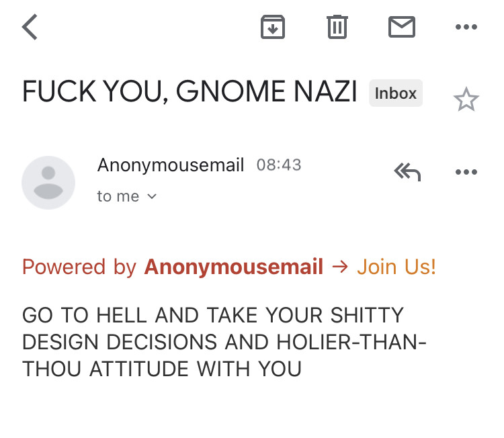Click the 08:43 timestamp
Image resolution: width=504 pixels, height=438 pixels.
coord(279,165)
